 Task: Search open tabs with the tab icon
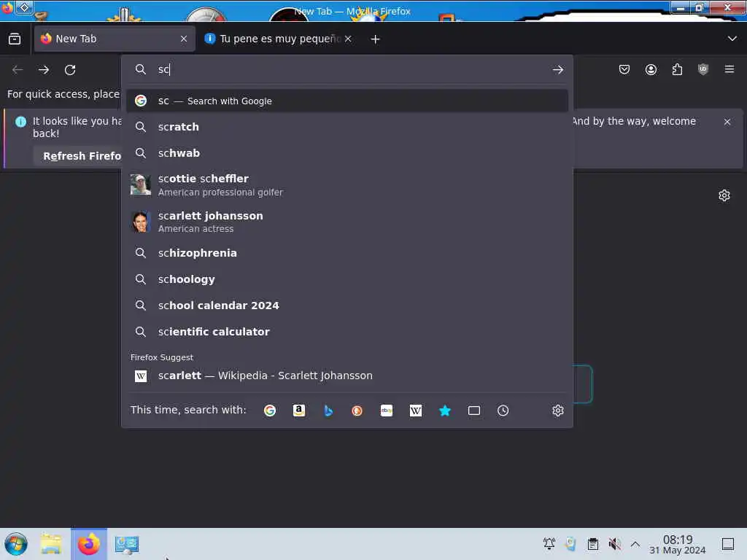(x=474, y=411)
